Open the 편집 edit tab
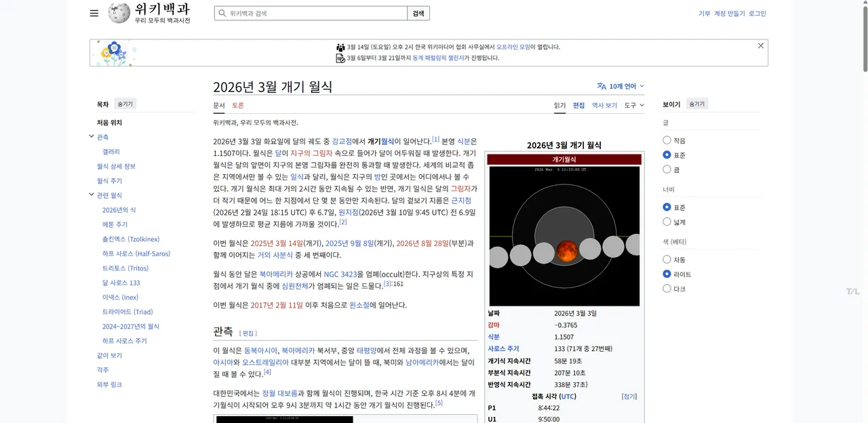Viewport: 868px width, 423px height. click(x=578, y=105)
